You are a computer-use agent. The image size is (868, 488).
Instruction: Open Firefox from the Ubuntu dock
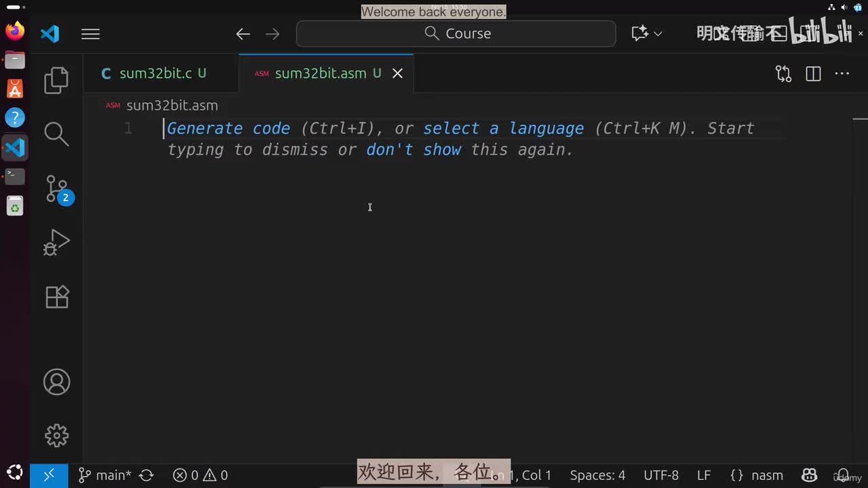[15, 30]
